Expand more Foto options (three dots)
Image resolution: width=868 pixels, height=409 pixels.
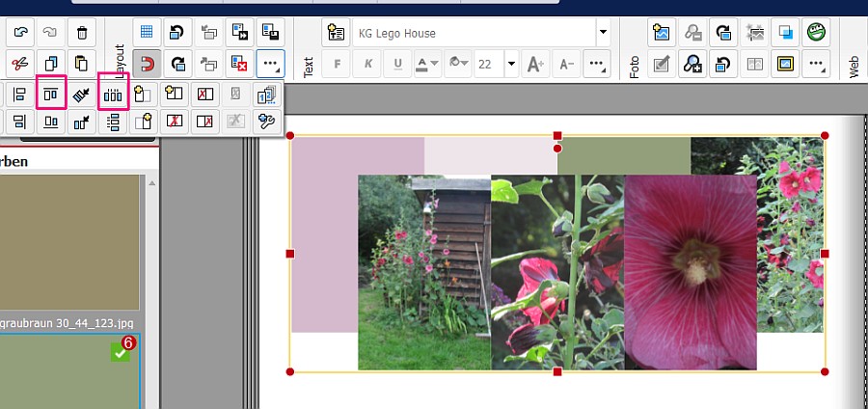[817, 65]
